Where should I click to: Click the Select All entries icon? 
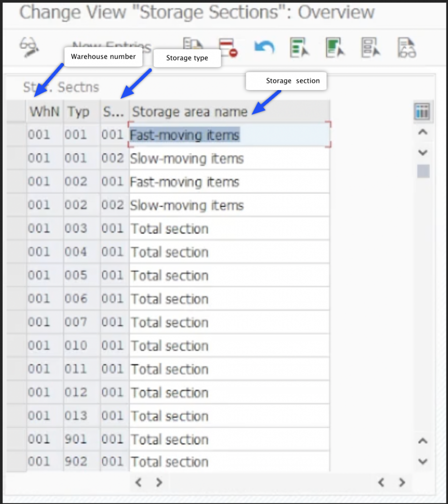(299, 48)
